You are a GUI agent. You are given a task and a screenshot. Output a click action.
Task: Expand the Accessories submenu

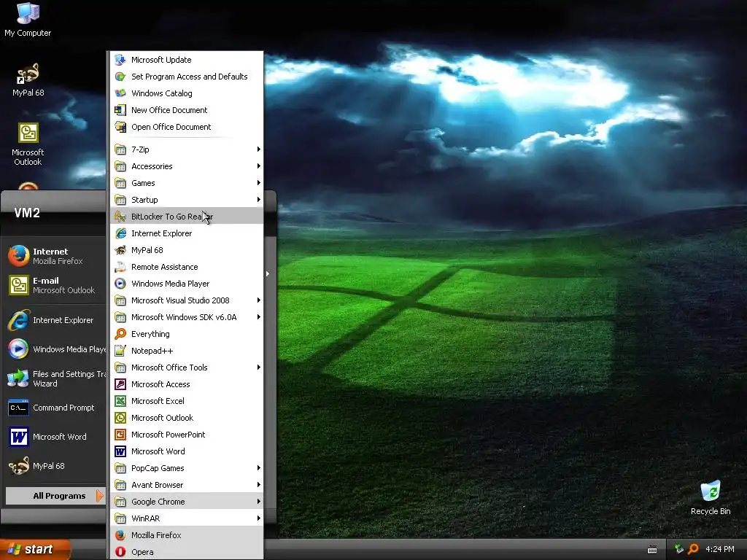tap(187, 166)
